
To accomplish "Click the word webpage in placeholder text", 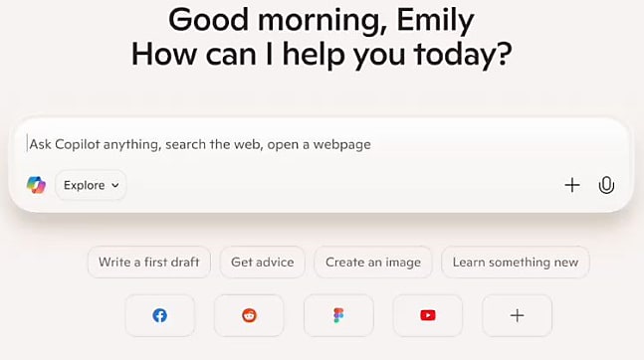I will (x=341, y=144).
